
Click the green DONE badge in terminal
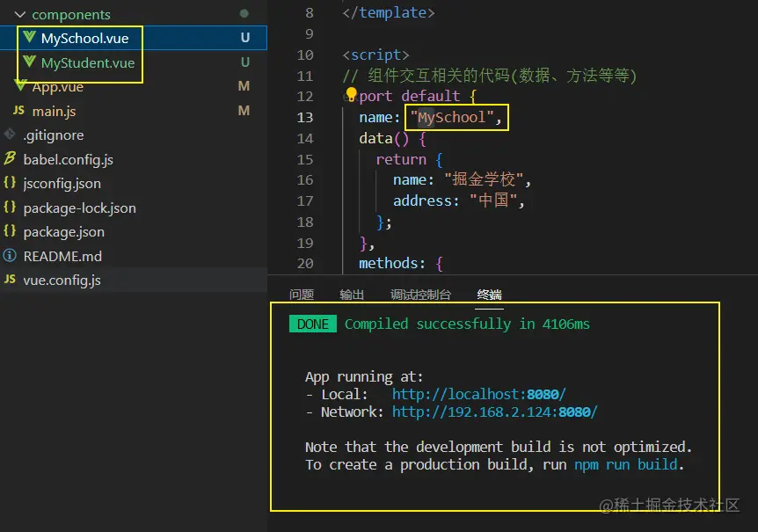click(313, 324)
